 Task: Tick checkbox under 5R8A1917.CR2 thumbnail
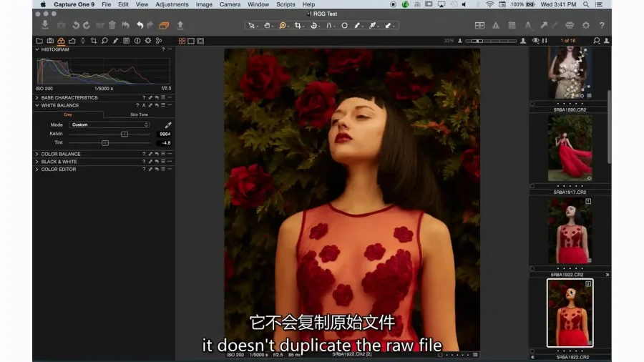click(x=532, y=186)
